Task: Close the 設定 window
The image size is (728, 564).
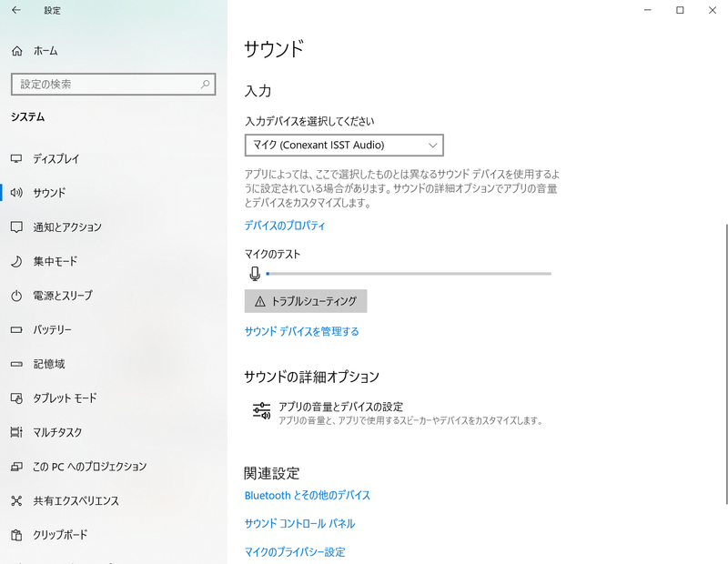Action: (713, 10)
